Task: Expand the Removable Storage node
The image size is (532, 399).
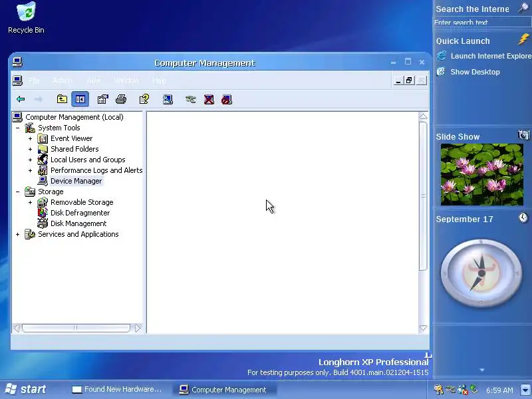Action: pos(30,202)
